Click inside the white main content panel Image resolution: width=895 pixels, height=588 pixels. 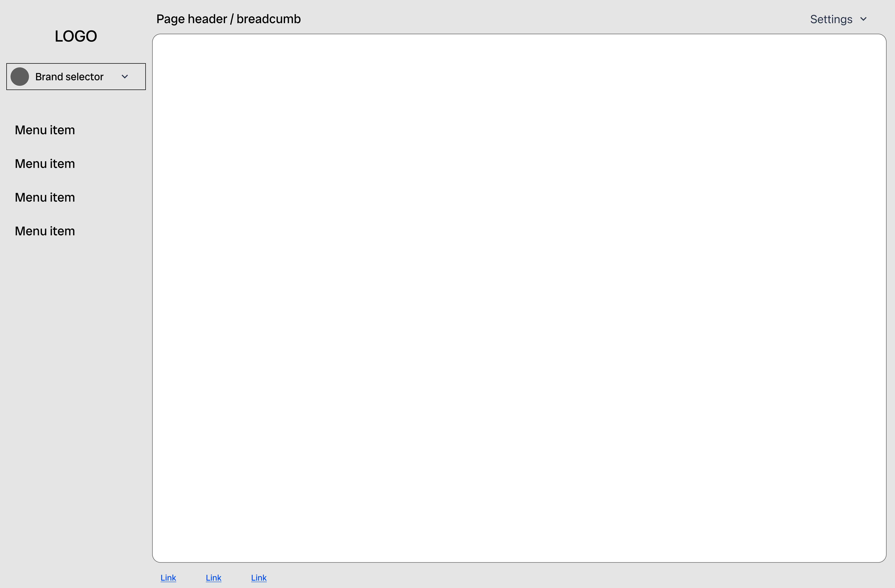pyautogui.click(x=519, y=297)
